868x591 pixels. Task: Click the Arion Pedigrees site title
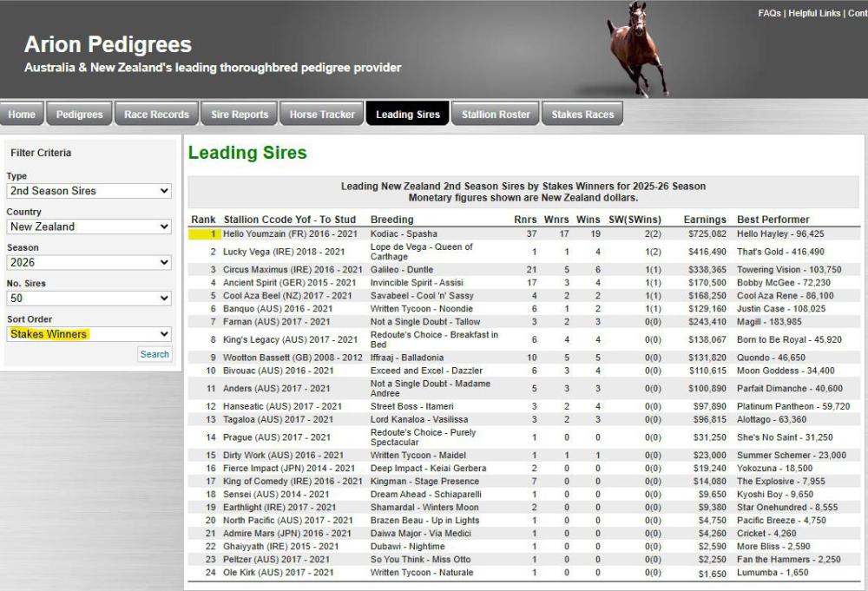[x=108, y=44]
